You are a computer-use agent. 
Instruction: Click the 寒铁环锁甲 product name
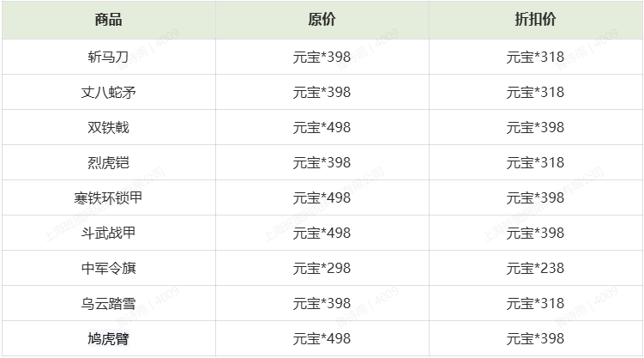tap(108, 198)
